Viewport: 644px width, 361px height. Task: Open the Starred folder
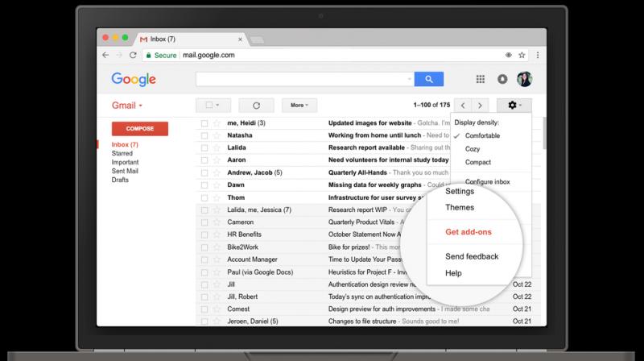tap(122, 153)
